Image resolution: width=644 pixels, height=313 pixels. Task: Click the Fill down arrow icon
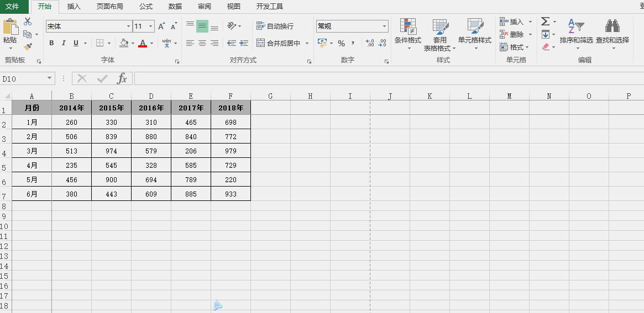[545, 34]
